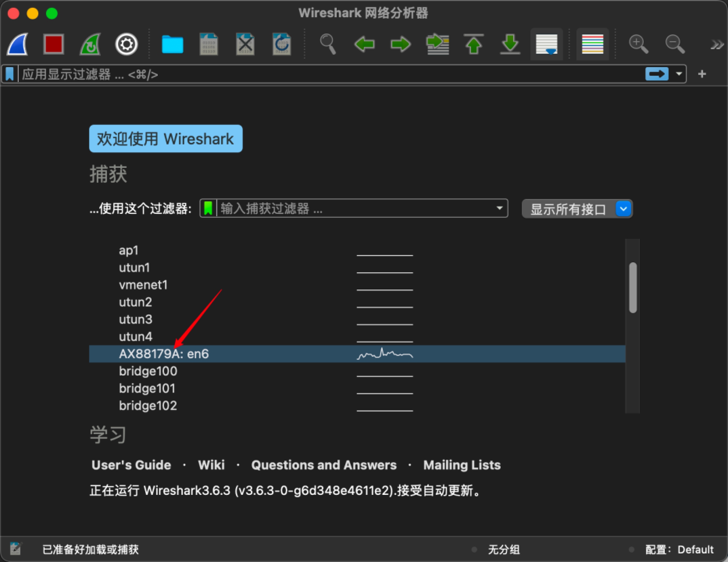The height and width of the screenshot is (562, 728).
Task: Go back to previous packet arrow
Action: click(x=364, y=44)
